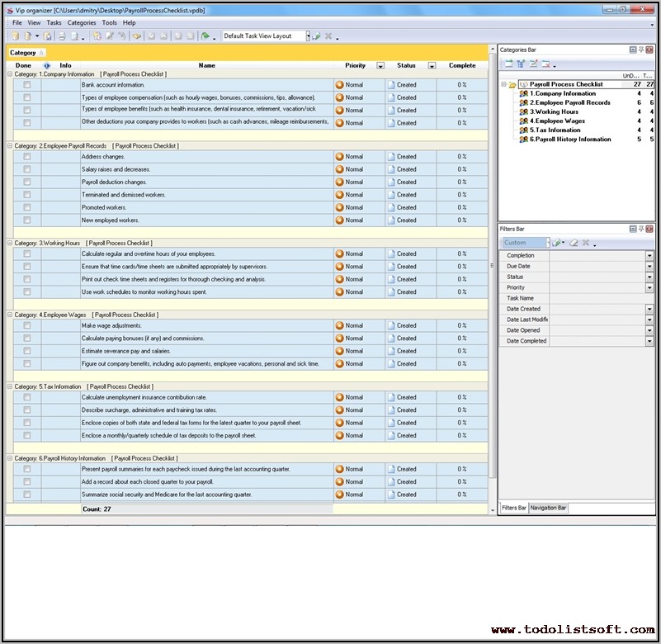Mark Make wage adjustments task as done
Viewport: 661px width, 644px height.
[x=27, y=325]
